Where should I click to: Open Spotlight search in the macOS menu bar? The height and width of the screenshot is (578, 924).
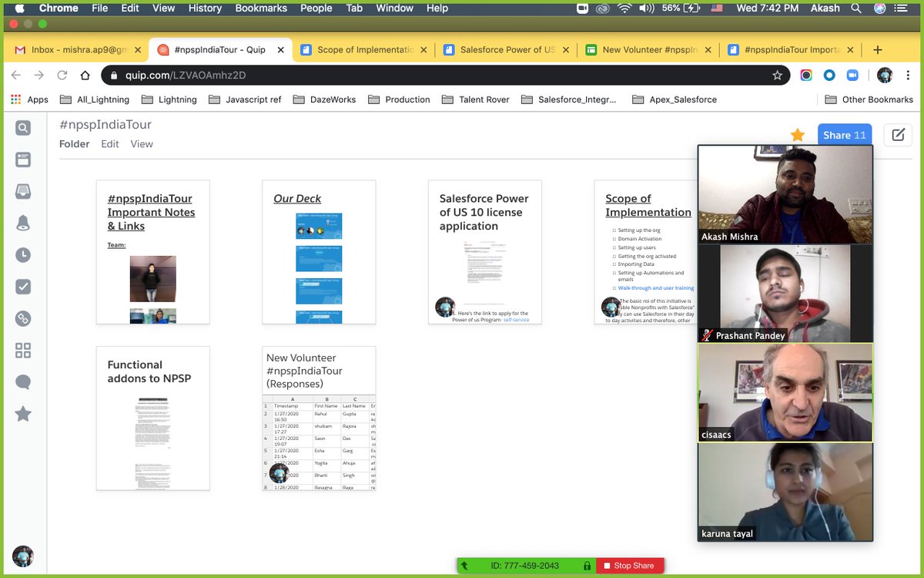855,8
